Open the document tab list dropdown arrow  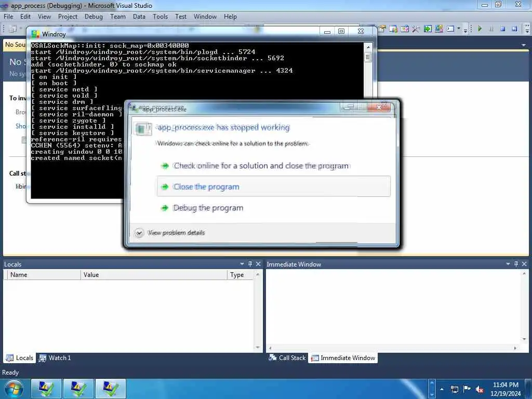point(524,45)
